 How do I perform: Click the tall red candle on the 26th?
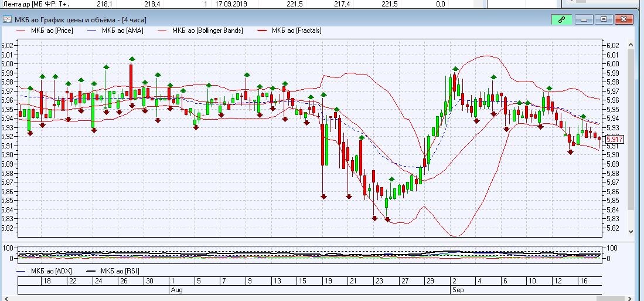(131, 82)
